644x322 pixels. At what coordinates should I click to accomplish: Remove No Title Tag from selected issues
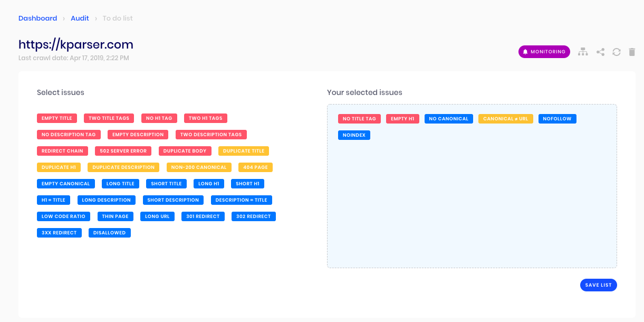(x=359, y=119)
